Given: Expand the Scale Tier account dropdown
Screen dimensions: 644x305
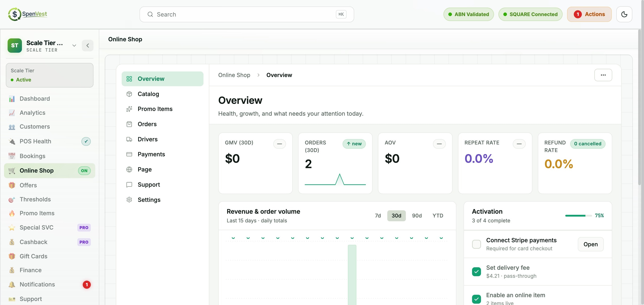Looking at the screenshot, I should point(74,45).
